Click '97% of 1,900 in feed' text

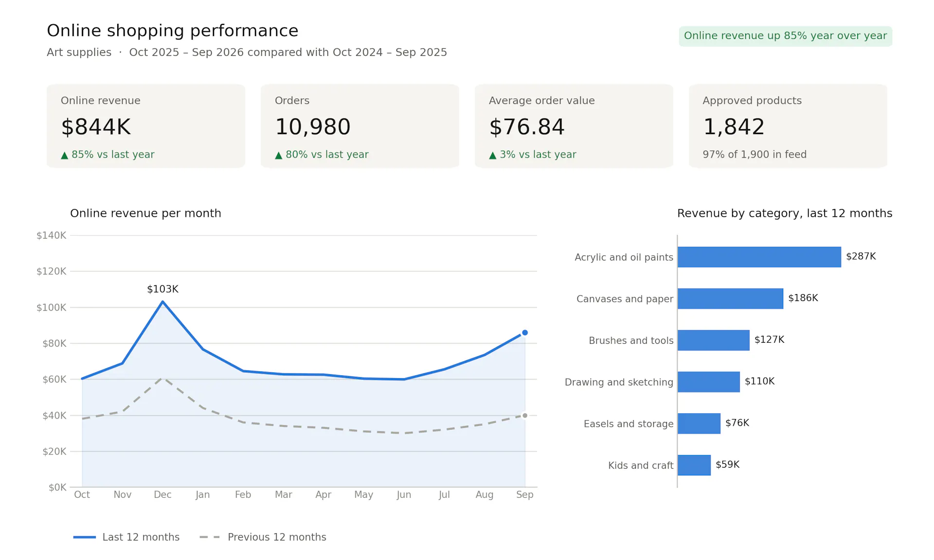click(754, 155)
